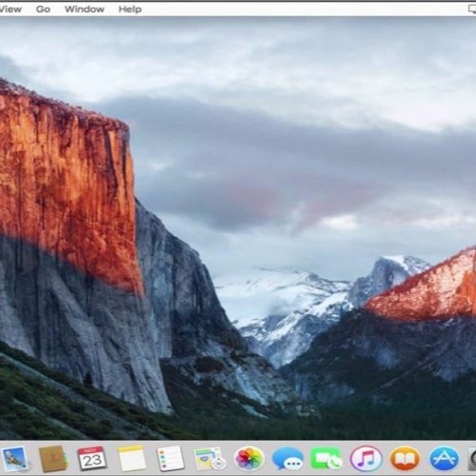Open the iBooks app in the Dock
Image resolution: width=476 pixels, height=476 pixels.
click(405, 458)
